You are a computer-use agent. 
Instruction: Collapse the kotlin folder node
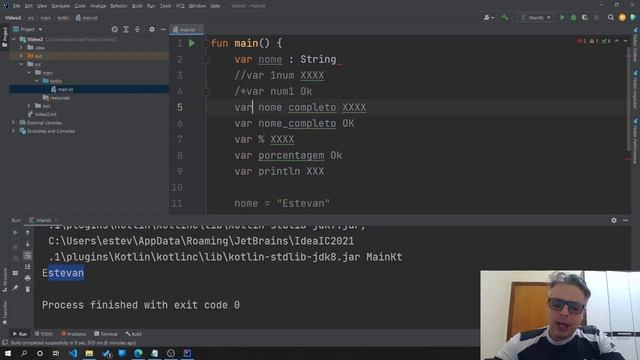[x=37, y=81]
